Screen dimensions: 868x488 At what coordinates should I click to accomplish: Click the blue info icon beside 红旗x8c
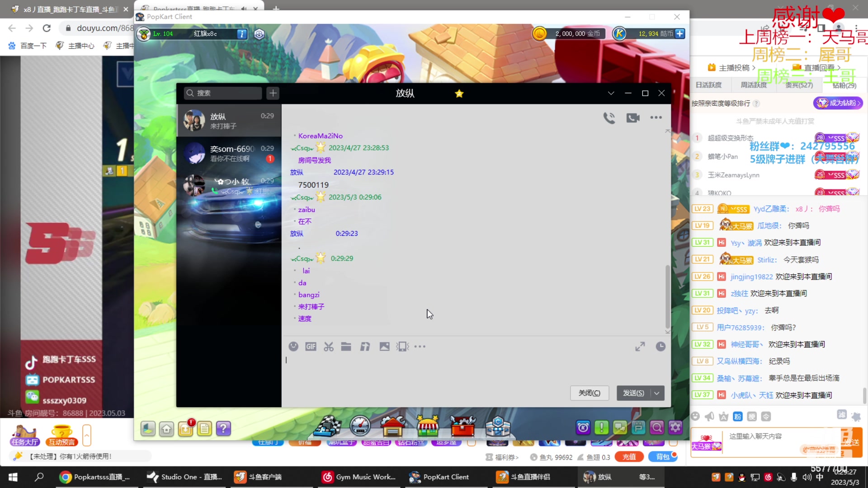point(242,34)
